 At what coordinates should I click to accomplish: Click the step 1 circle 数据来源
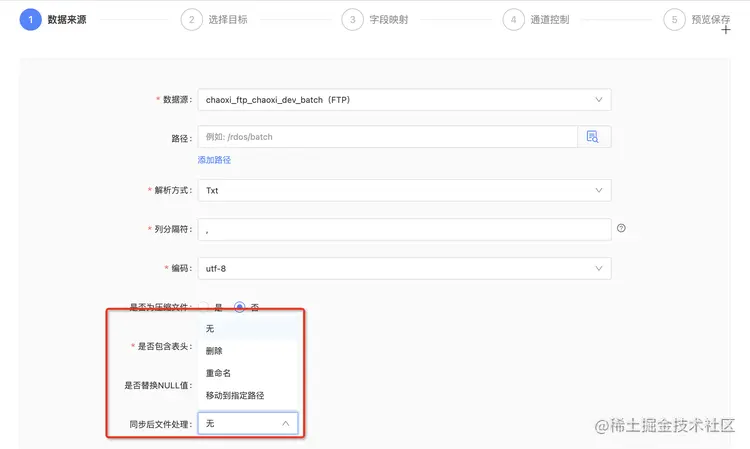pyautogui.click(x=31, y=20)
